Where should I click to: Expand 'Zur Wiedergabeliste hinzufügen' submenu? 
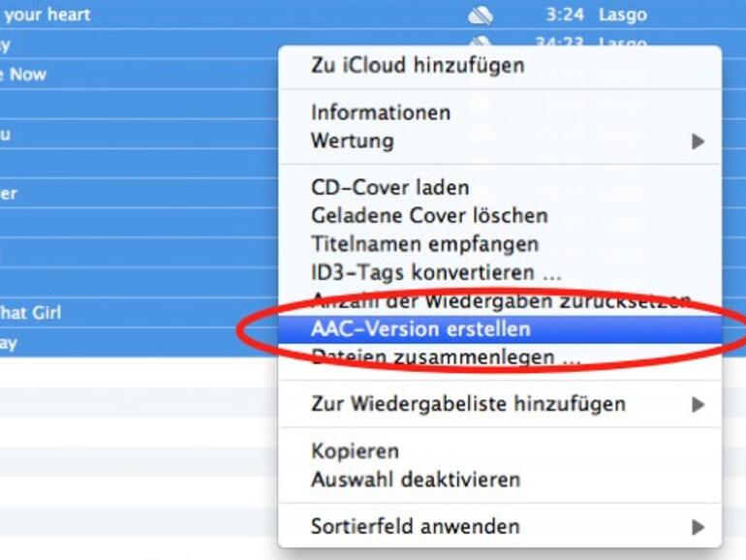(x=500, y=404)
